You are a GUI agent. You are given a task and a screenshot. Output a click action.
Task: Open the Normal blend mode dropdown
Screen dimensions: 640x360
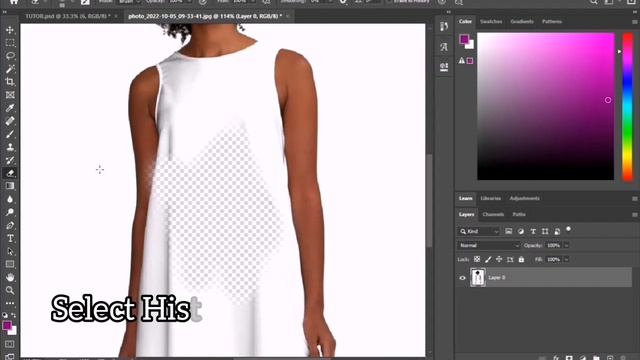(489, 245)
